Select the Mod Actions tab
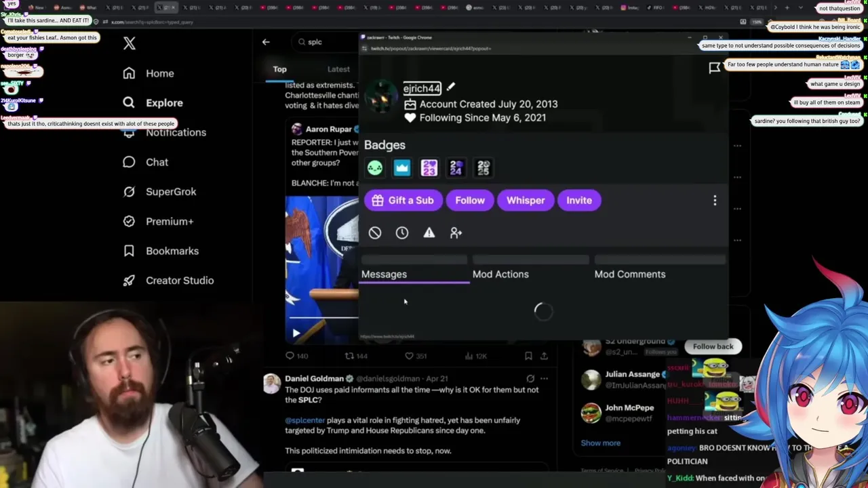Viewport: 868px width, 488px height. [500, 274]
